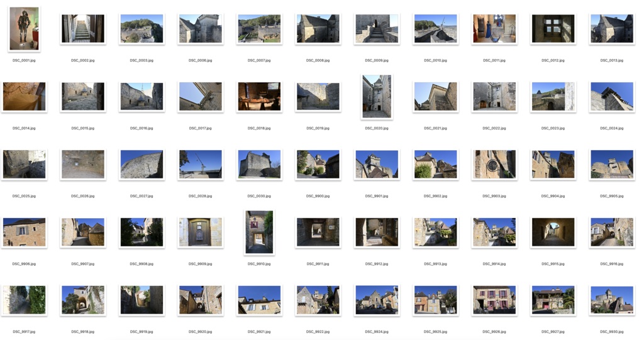This screenshot has width=644, height=340.
Task: Select thumbnail of DSC_0025.jpg
Action: click(x=25, y=164)
